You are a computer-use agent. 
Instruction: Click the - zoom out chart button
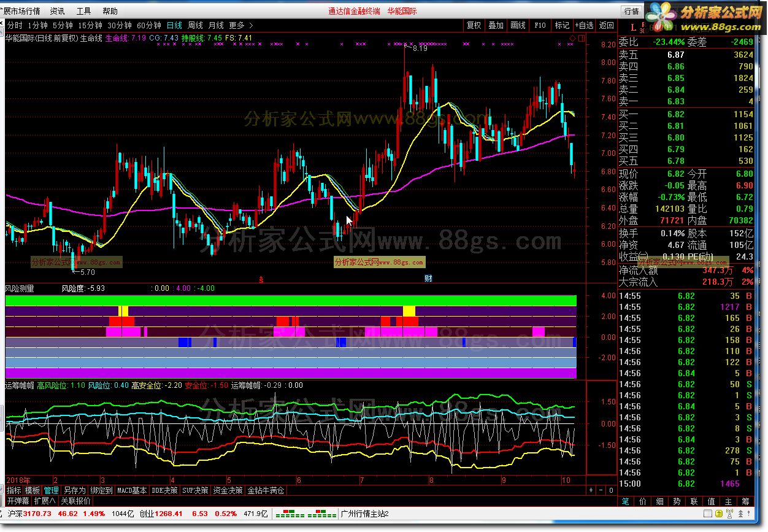coord(601,490)
